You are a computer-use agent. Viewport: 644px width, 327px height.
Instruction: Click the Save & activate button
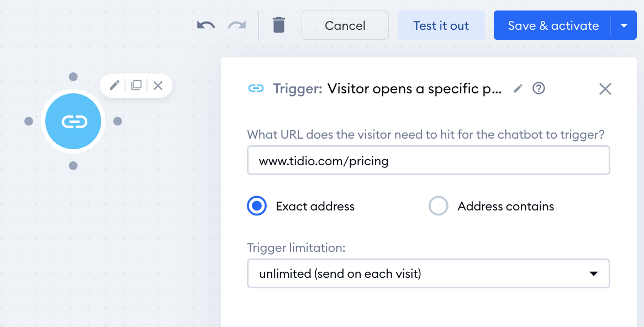pos(552,25)
